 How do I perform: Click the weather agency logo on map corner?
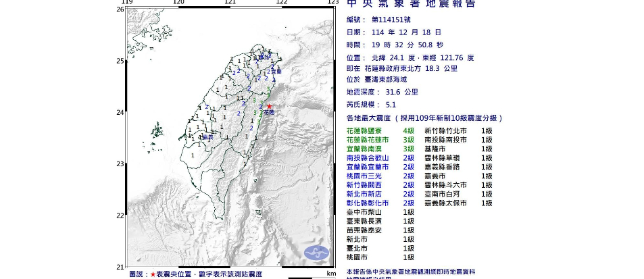click(x=316, y=253)
